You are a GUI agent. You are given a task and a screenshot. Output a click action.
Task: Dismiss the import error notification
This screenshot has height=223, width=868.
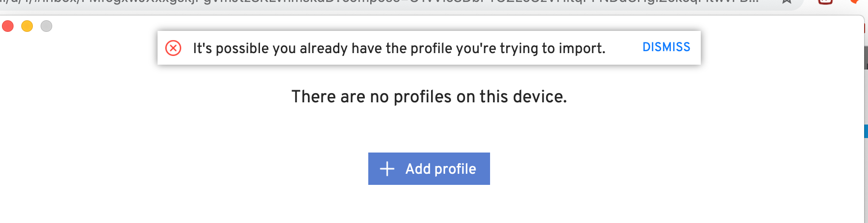[x=666, y=47]
